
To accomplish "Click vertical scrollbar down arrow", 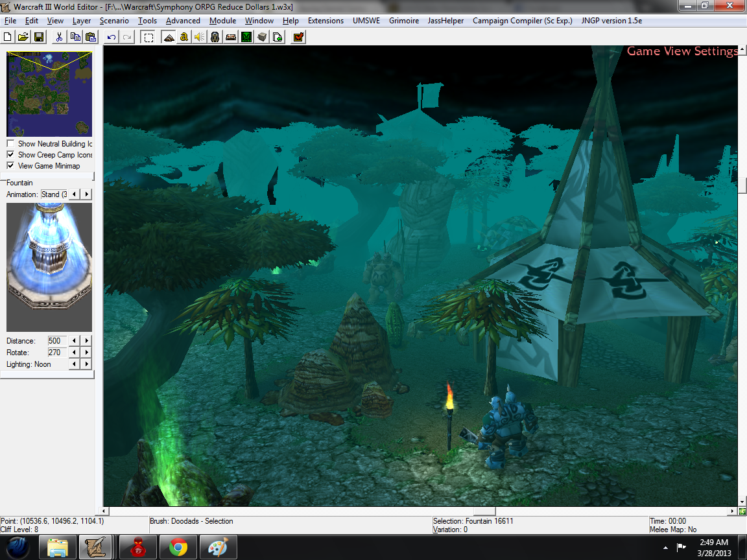I will [742, 502].
